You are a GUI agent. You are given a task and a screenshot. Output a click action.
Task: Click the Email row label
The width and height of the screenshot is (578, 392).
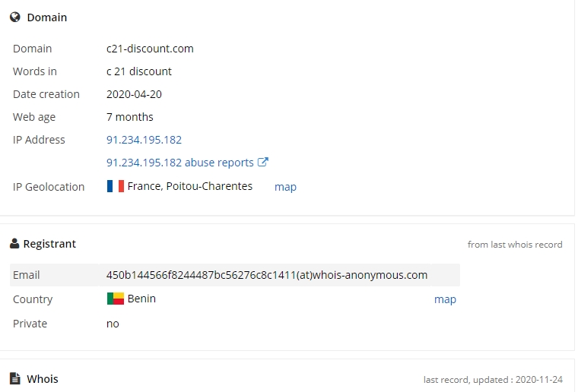coord(26,275)
